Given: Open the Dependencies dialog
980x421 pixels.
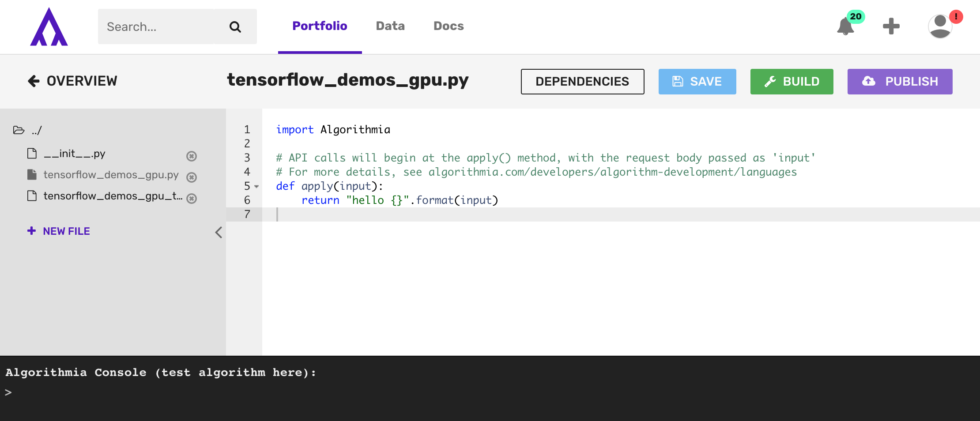Looking at the screenshot, I should point(582,82).
